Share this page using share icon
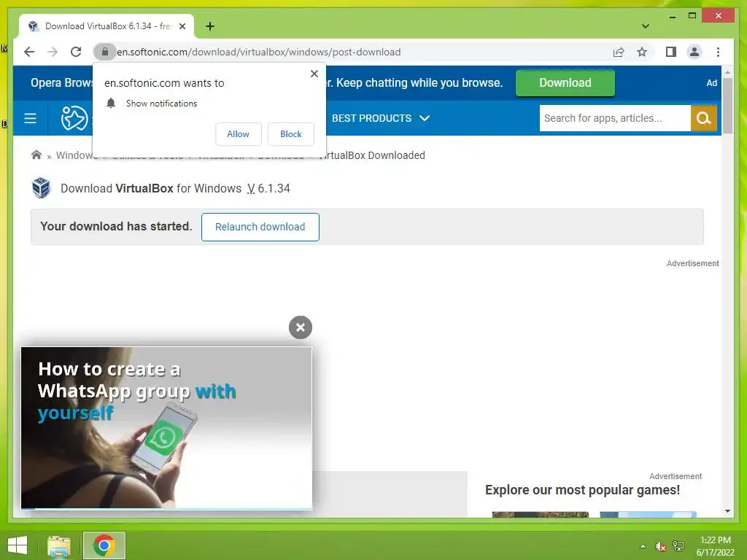This screenshot has height=560, width=747. point(619,52)
